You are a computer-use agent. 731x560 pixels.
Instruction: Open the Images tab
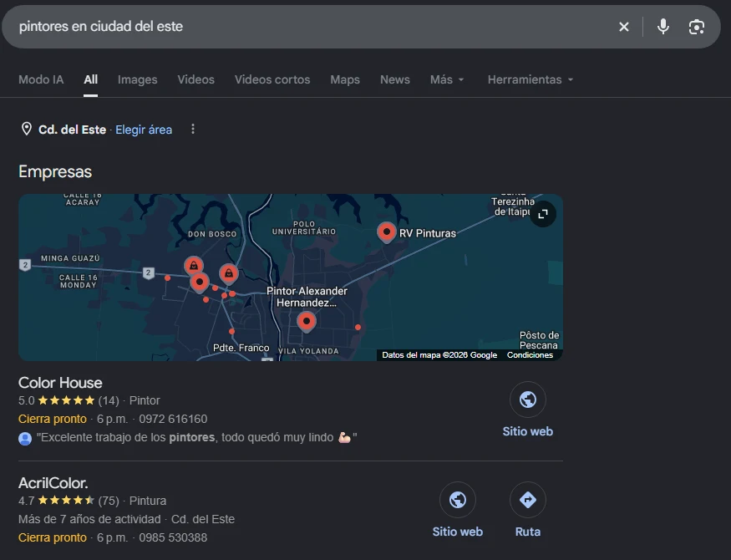pos(138,79)
